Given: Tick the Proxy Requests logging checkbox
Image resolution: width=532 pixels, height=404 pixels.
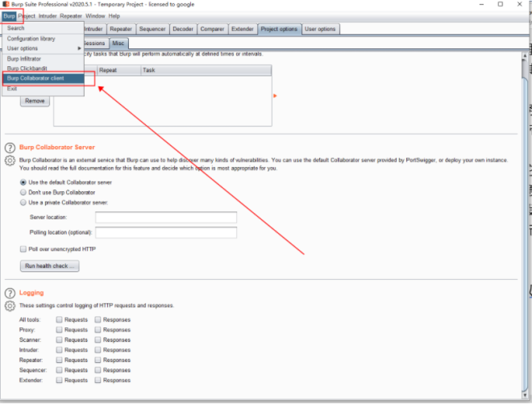Looking at the screenshot, I should coord(60,330).
